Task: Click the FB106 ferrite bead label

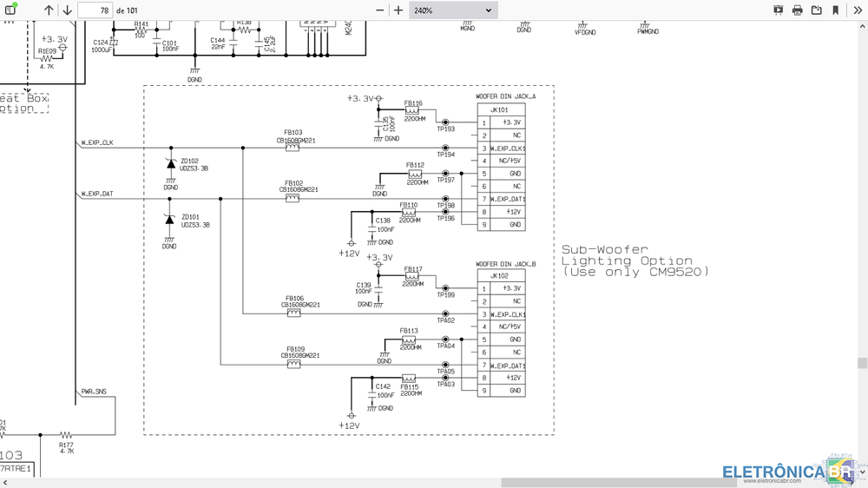Action: pos(294,299)
